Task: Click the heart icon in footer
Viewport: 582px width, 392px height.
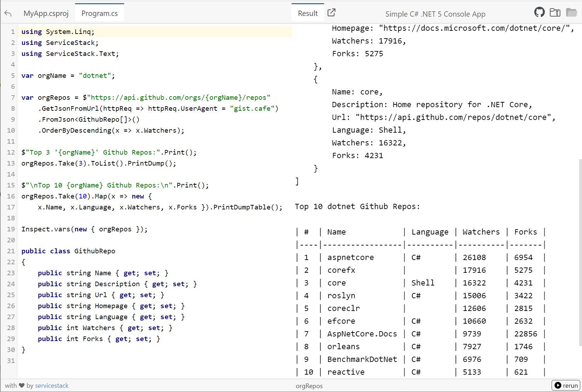Action: pos(22,385)
